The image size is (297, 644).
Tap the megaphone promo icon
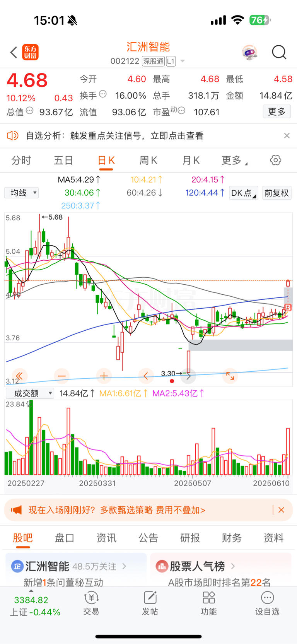(x=16, y=510)
